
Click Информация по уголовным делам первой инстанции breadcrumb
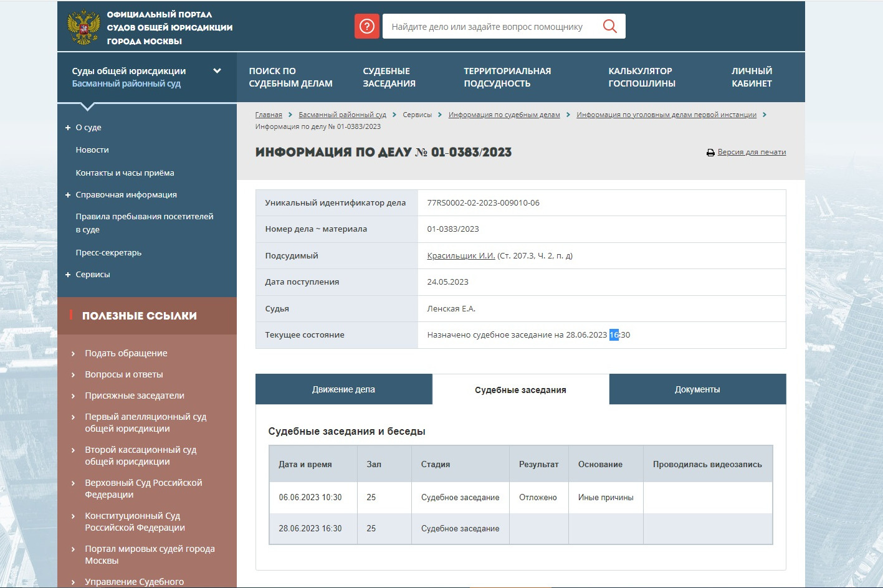666,115
